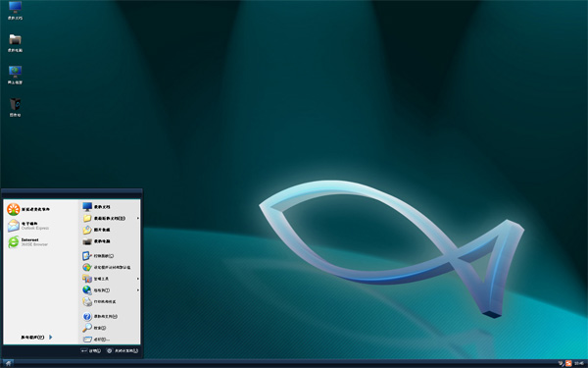
Task: Open Start menu item with blue monitor icon
Action: pos(96,206)
